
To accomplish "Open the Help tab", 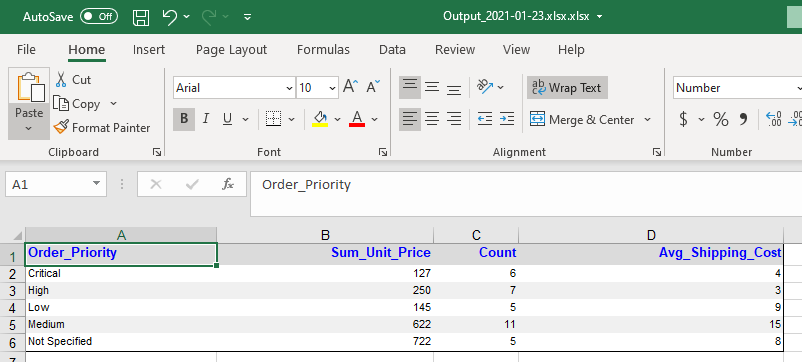I will coord(571,50).
